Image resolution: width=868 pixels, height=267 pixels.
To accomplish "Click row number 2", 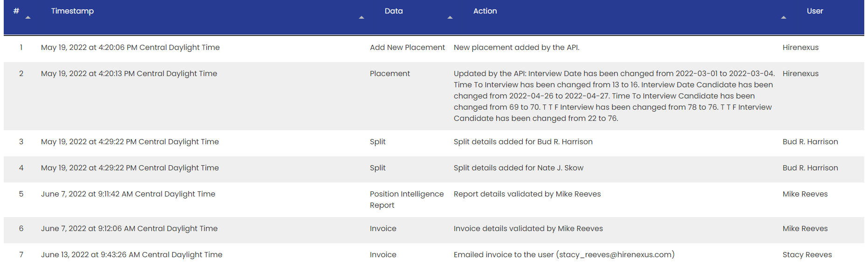I will (21, 73).
